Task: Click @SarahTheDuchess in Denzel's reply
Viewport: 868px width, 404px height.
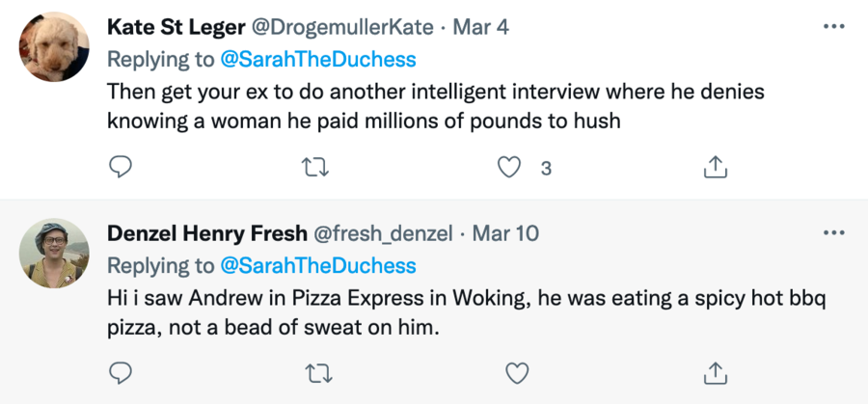Action: 318,265
